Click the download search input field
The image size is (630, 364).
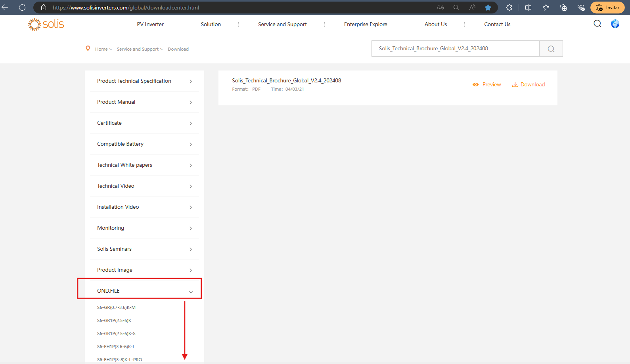(455, 49)
